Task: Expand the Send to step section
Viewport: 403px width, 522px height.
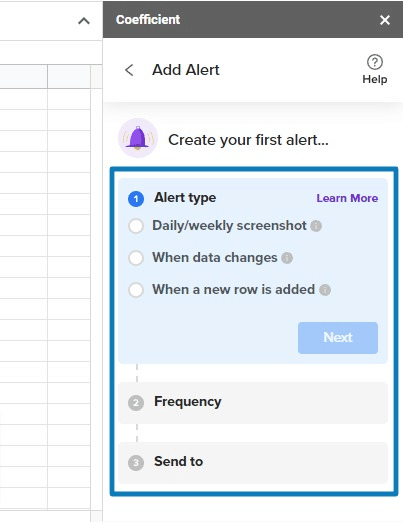Action: (253, 463)
